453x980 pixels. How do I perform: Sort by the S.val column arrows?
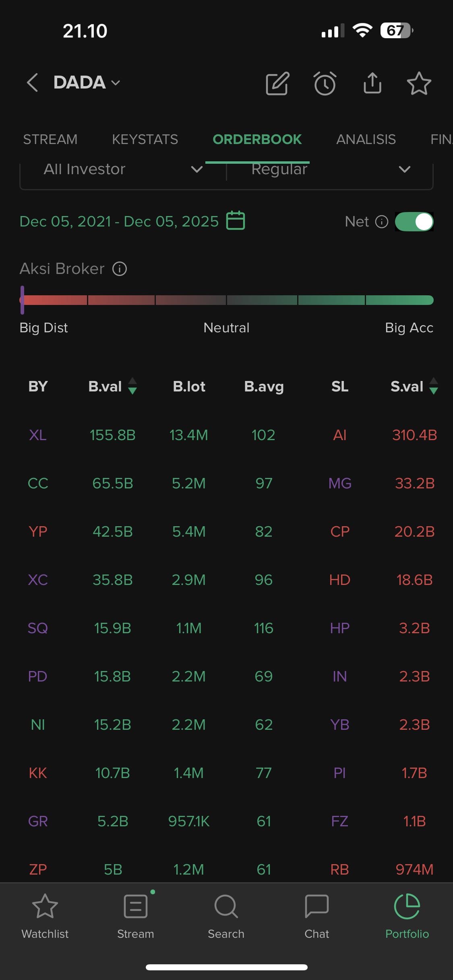[x=433, y=386]
